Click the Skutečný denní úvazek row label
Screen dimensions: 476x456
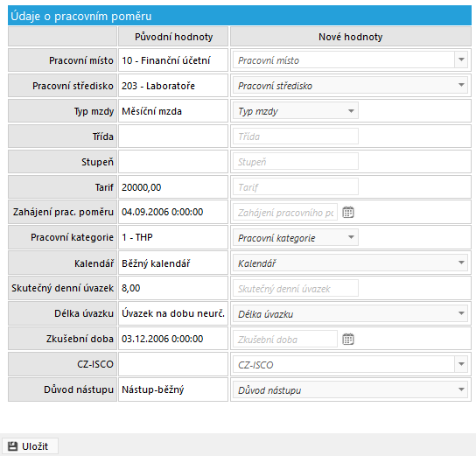point(62,288)
